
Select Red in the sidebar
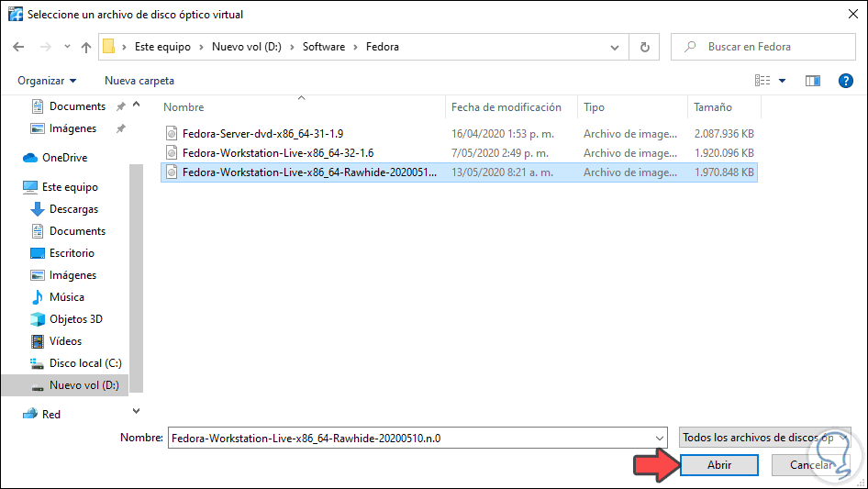(x=41, y=415)
